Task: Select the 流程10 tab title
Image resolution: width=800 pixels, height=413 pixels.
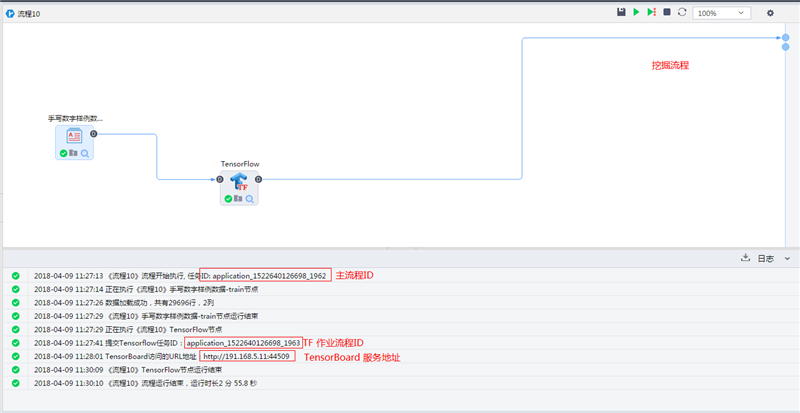Action: tap(28, 13)
